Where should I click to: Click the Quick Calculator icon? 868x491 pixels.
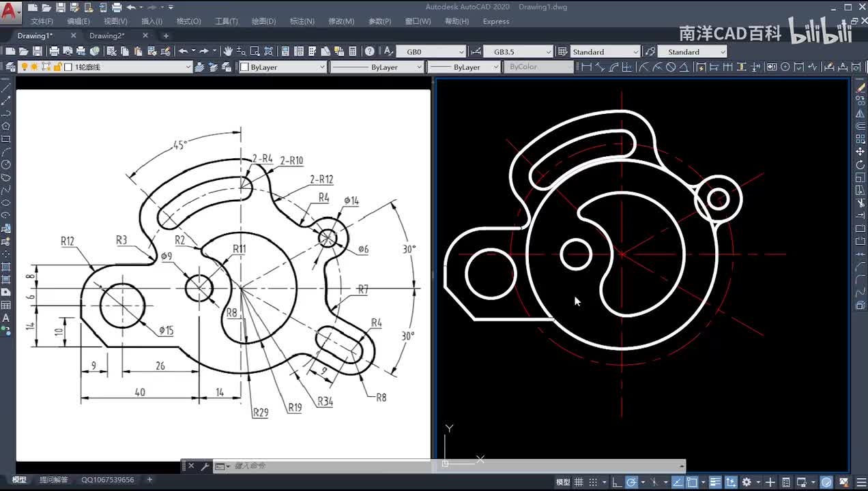pos(352,51)
